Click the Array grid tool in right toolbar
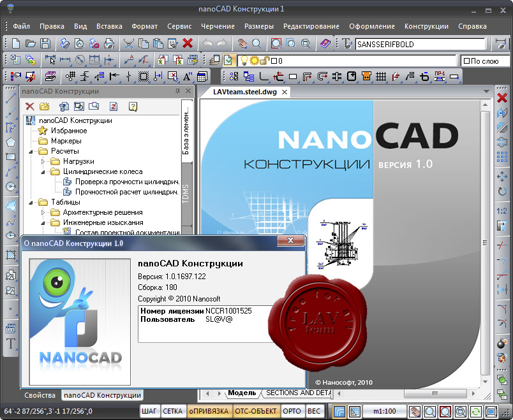The image size is (513, 420). (502, 157)
